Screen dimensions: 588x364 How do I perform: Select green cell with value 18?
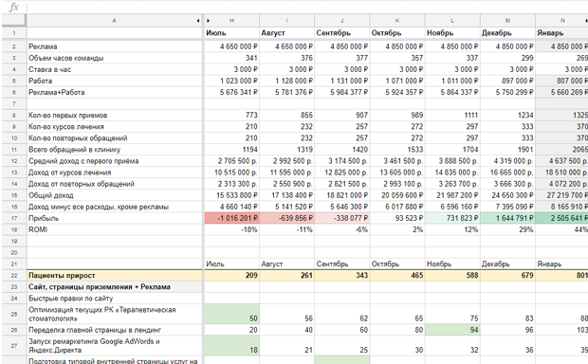pyautogui.click(x=231, y=346)
